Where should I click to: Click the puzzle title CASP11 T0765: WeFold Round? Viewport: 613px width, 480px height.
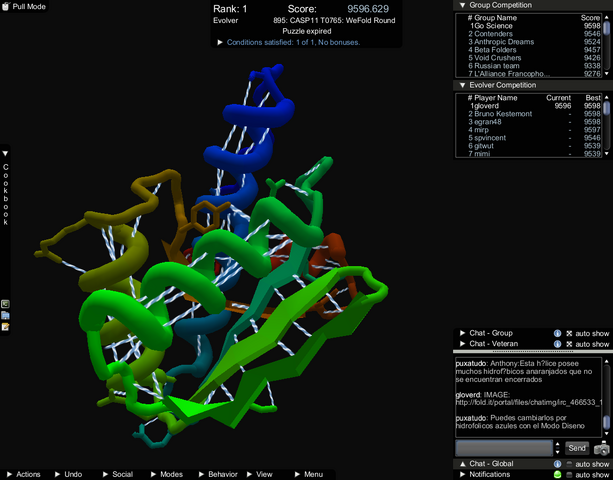[x=342, y=20]
